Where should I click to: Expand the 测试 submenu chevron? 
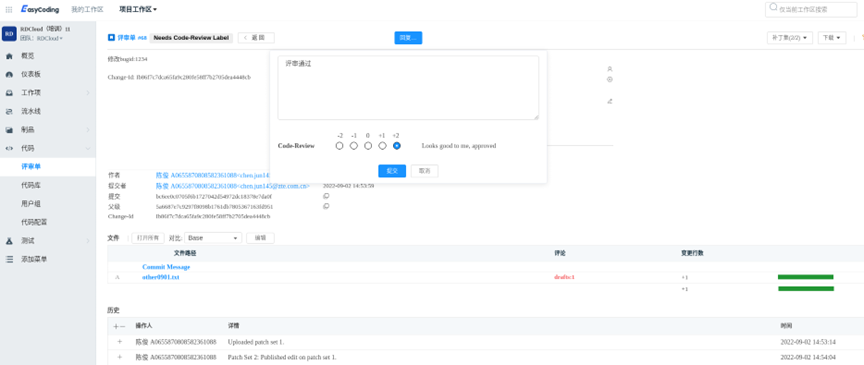click(x=88, y=241)
